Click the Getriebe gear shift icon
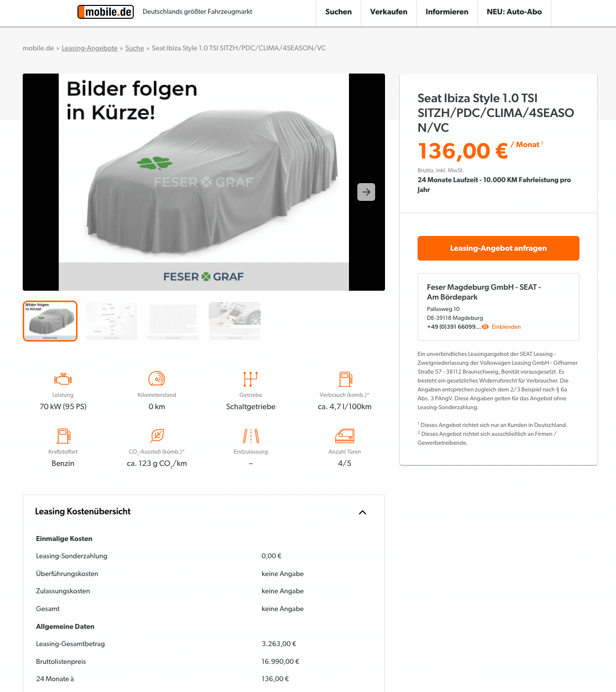 (251, 379)
